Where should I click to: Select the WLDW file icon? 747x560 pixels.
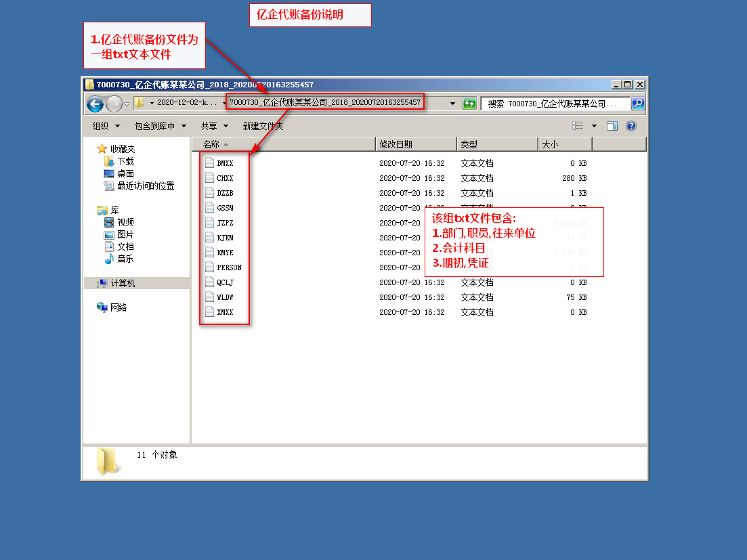click(x=209, y=297)
